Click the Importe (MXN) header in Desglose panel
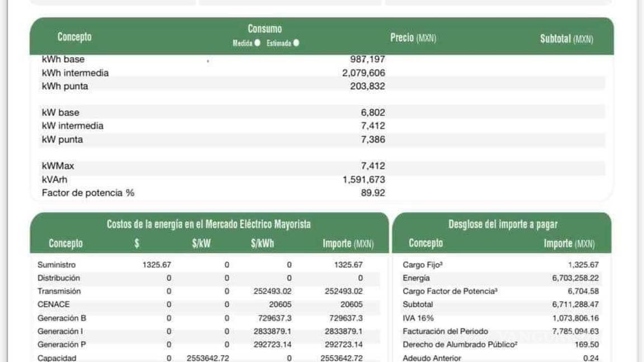The image size is (644, 362). [570, 244]
